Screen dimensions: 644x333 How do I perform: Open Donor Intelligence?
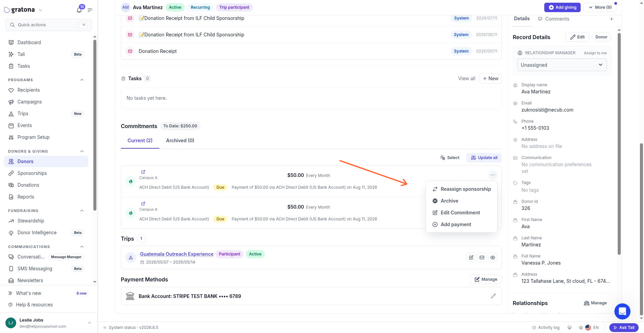[46, 233]
